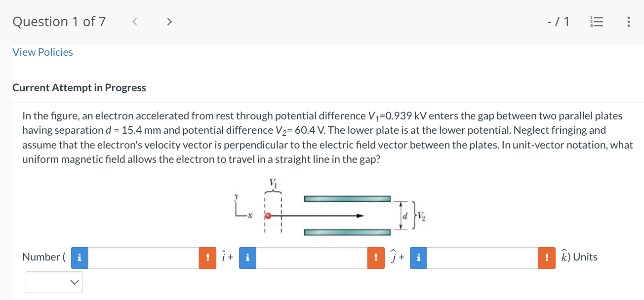
Task: Select the ĵ component number field
Action: pyautogui.click(x=311, y=258)
